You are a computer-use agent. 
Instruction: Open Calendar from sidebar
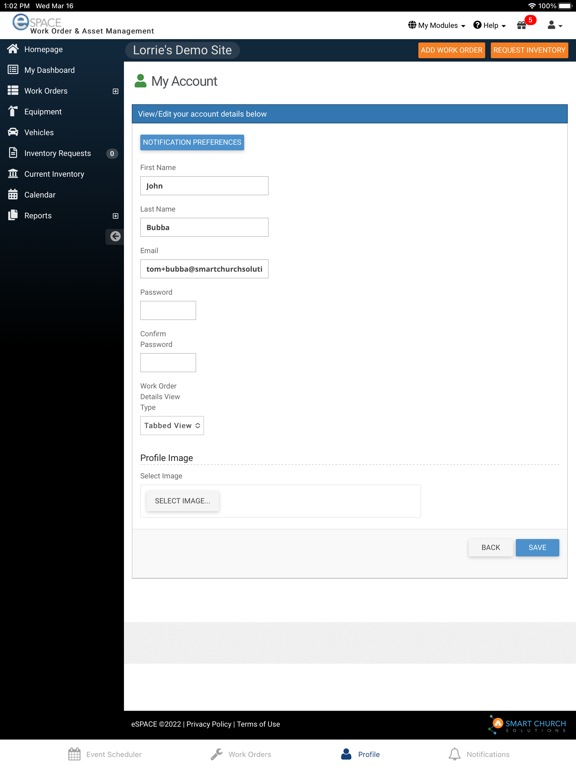click(x=40, y=195)
